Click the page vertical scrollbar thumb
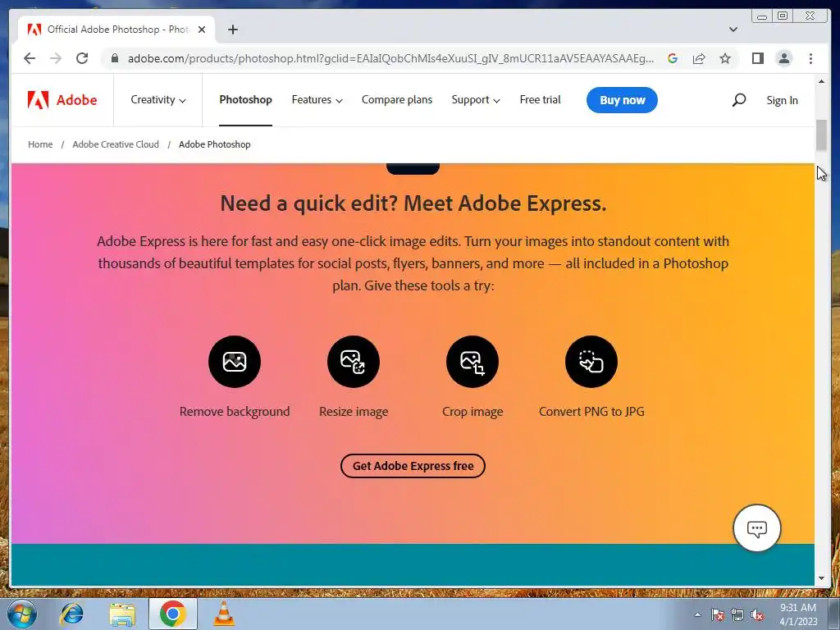Image resolution: width=840 pixels, height=630 pixels. pos(821,135)
